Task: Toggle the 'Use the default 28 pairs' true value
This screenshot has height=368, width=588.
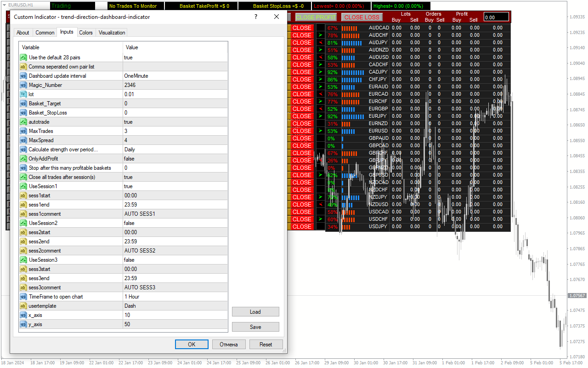Action: coord(175,57)
